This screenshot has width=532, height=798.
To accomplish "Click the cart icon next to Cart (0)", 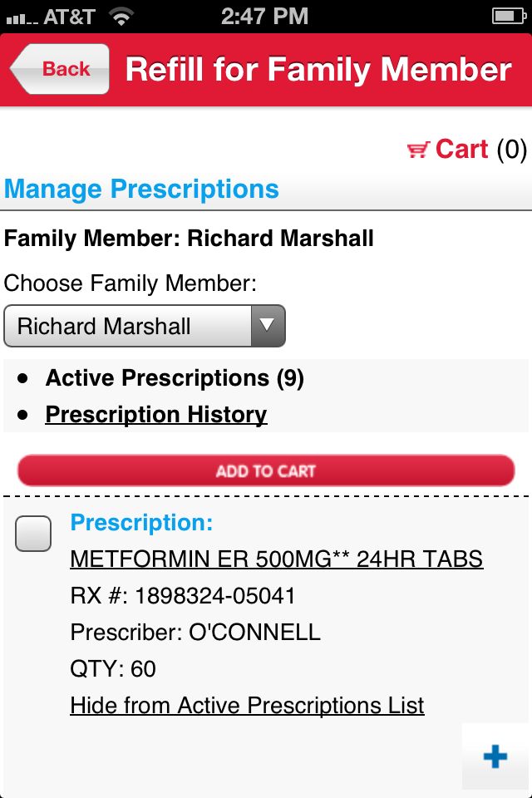I will 419,150.
